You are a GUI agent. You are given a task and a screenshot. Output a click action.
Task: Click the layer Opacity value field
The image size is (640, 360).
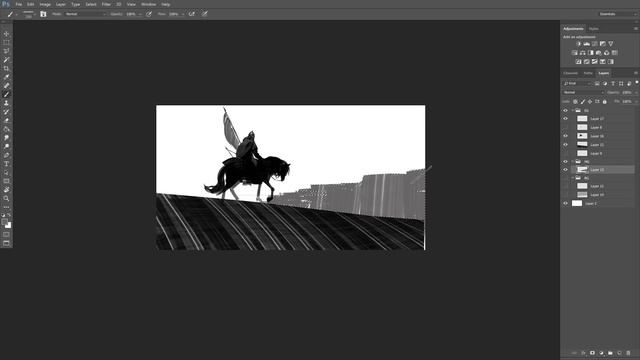627,92
